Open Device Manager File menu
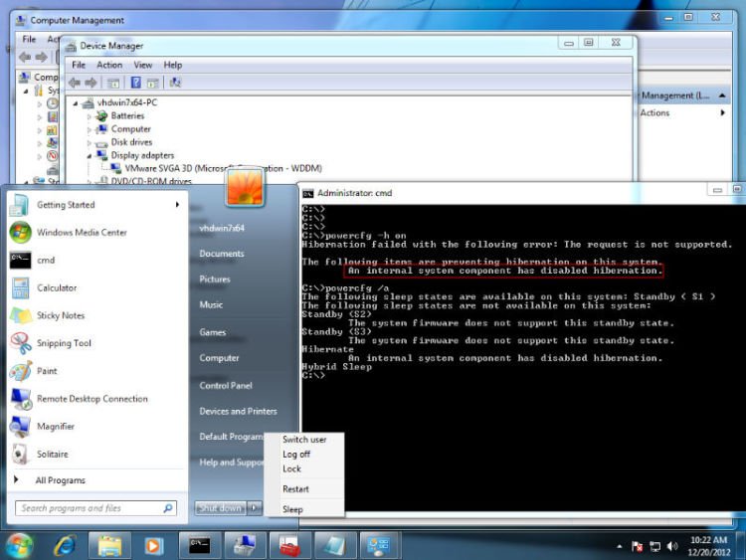Image resolution: width=746 pixels, height=560 pixels. pos(79,66)
